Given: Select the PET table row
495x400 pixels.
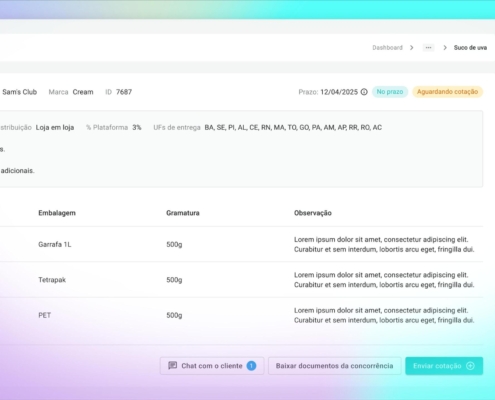Looking at the screenshot, I should point(241,315).
